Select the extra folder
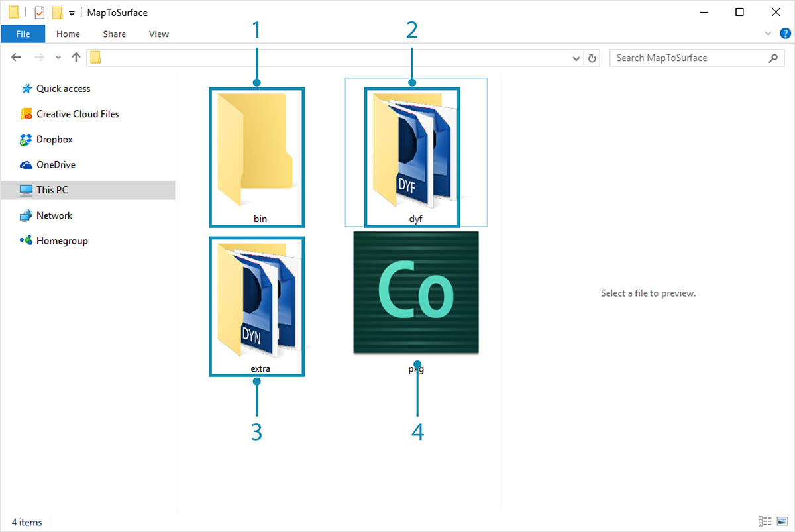 pos(256,305)
